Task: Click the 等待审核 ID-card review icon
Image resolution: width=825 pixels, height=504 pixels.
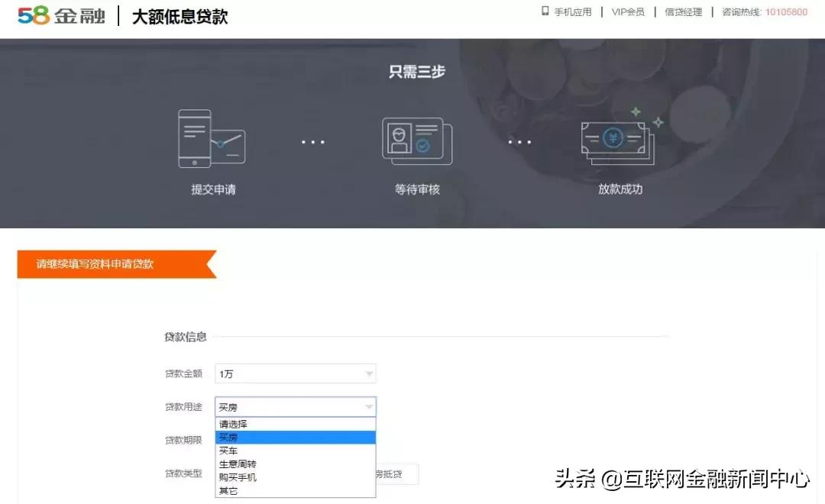Action: click(417, 141)
